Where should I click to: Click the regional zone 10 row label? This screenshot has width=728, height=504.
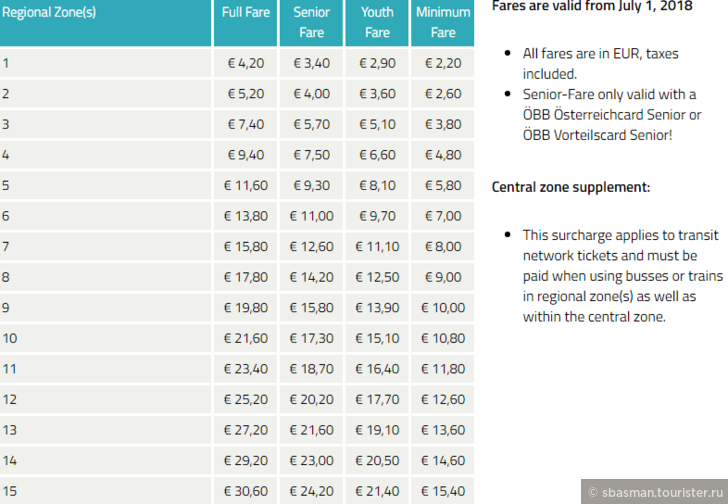(105, 338)
